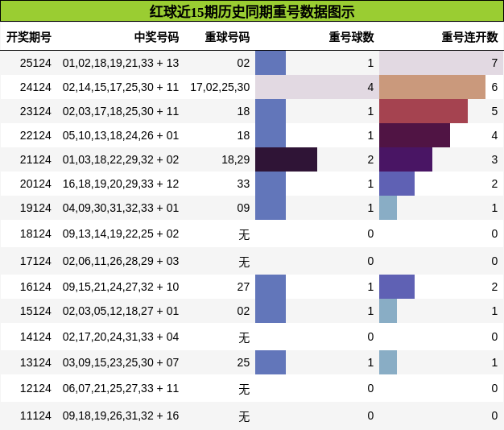Screen dimensions: 504x430
Task: Select the 重号连开数 column header
Action: pos(469,37)
